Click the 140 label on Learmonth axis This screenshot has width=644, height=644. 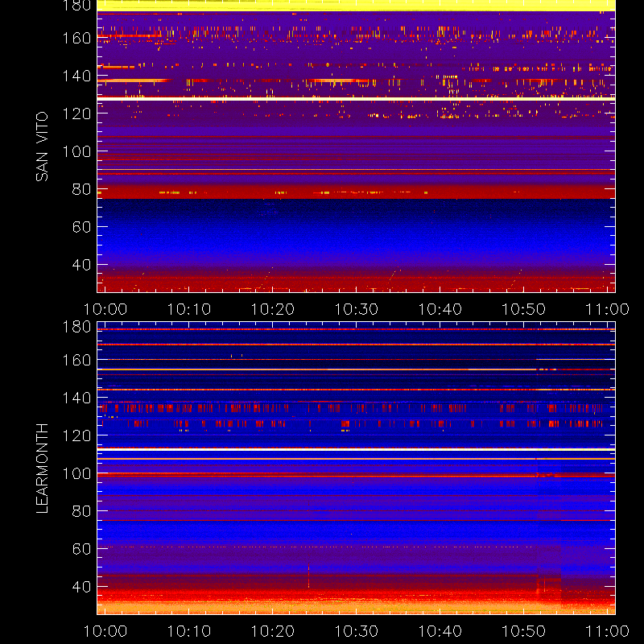coord(76,398)
